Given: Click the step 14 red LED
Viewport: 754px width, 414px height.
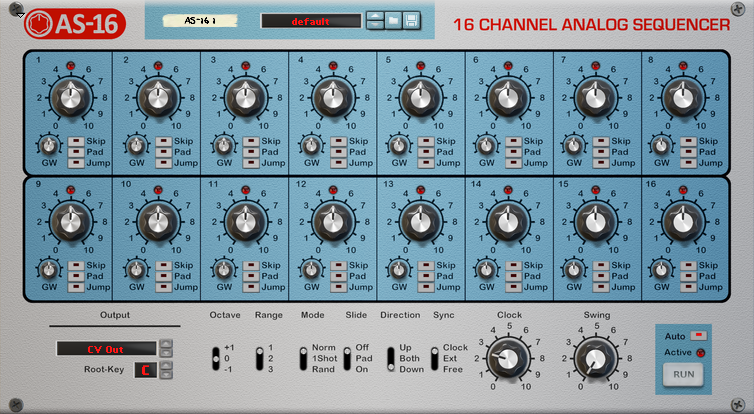Looking at the screenshot, I should click(508, 190).
